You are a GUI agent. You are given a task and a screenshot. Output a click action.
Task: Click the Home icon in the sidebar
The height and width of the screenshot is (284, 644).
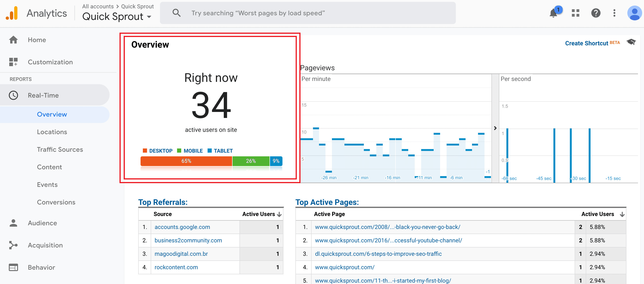click(x=13, y=40)
